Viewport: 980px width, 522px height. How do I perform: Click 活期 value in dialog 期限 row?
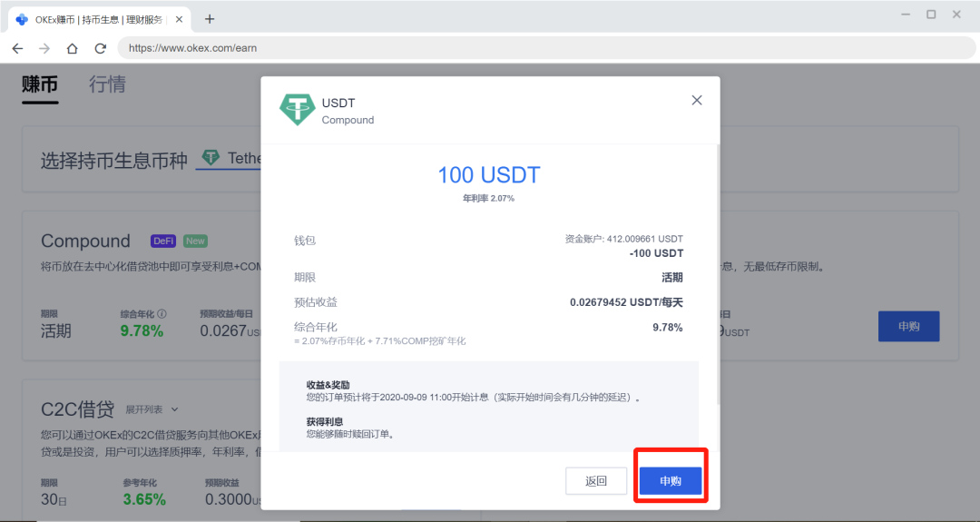(x=672, y=278)
